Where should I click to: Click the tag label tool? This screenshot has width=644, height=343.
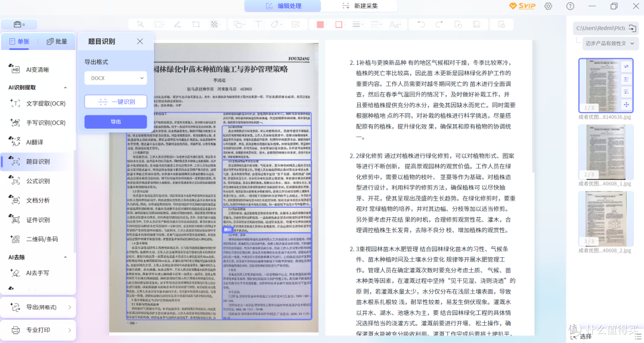pos(275,24)
